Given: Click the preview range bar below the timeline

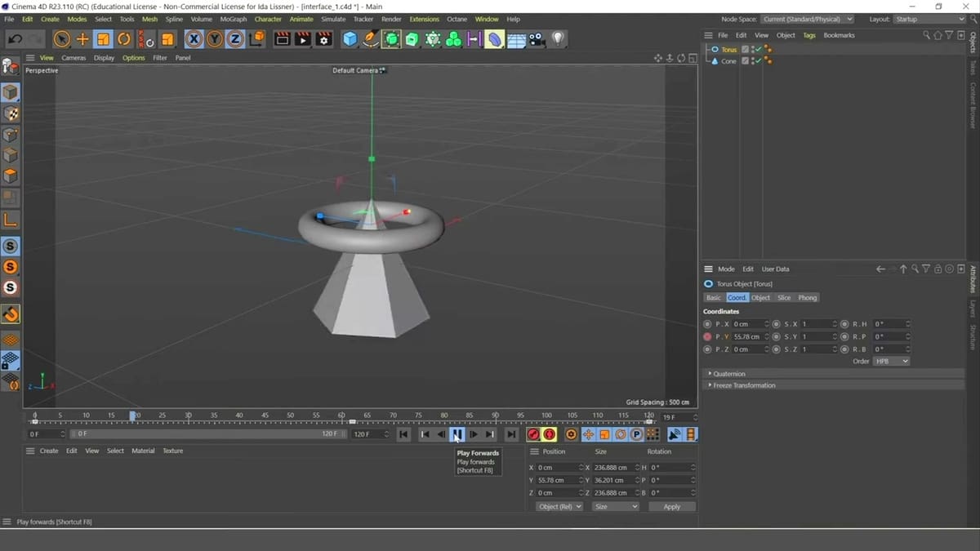Looking at the screenshot, I should click(x=207, y=434).
